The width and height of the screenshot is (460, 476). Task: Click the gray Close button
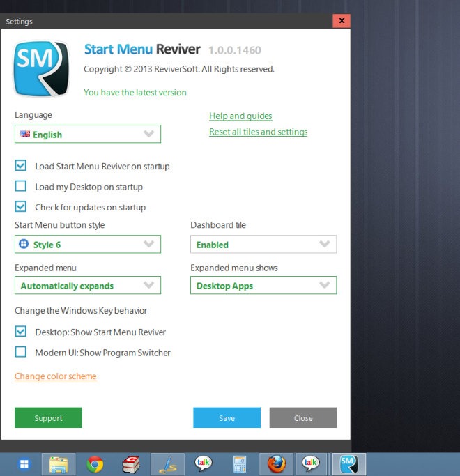tap(303, 417)
